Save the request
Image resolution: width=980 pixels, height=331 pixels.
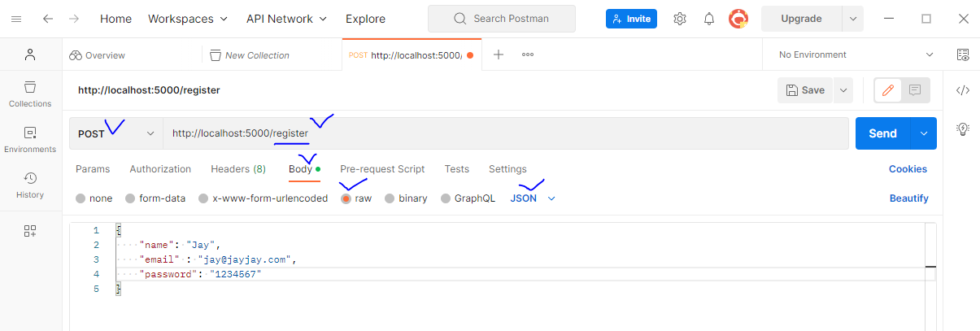806,90
